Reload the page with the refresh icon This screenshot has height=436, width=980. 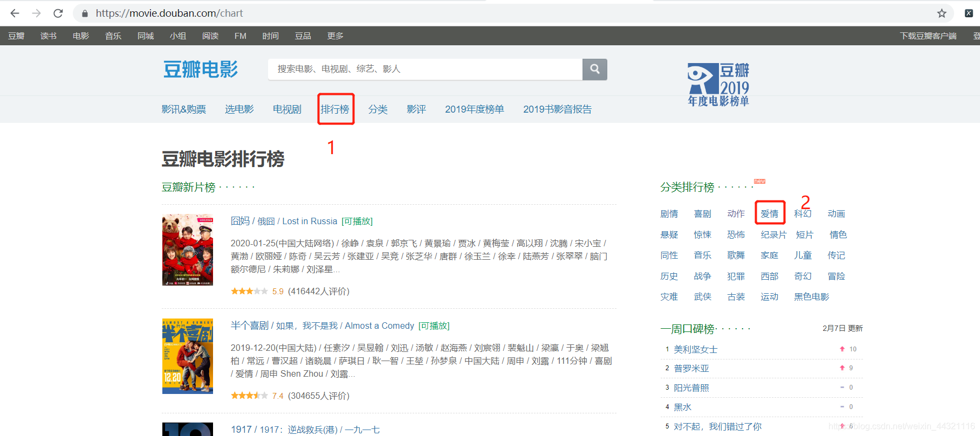(58, 13)
